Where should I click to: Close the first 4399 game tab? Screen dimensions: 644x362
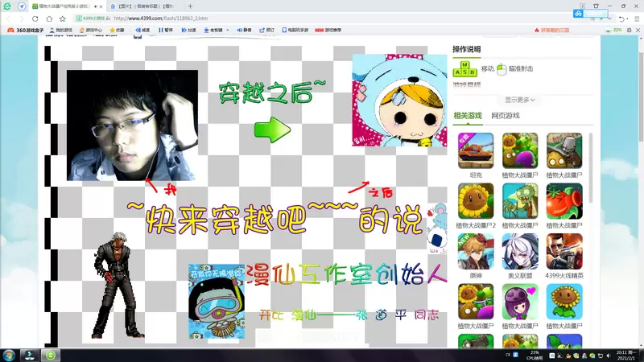101,6
